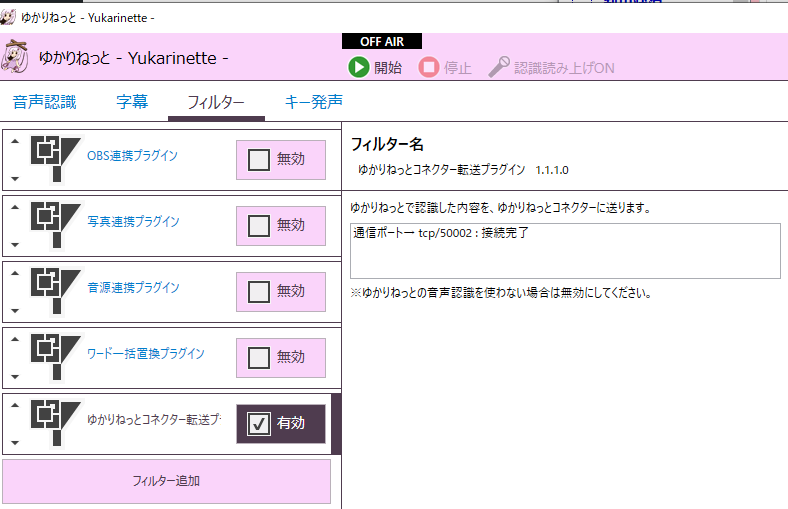The height and width of the screenshot is (509, 788).
Task: Click the green Start (開始) play icon
Action: tap(359, 67)
